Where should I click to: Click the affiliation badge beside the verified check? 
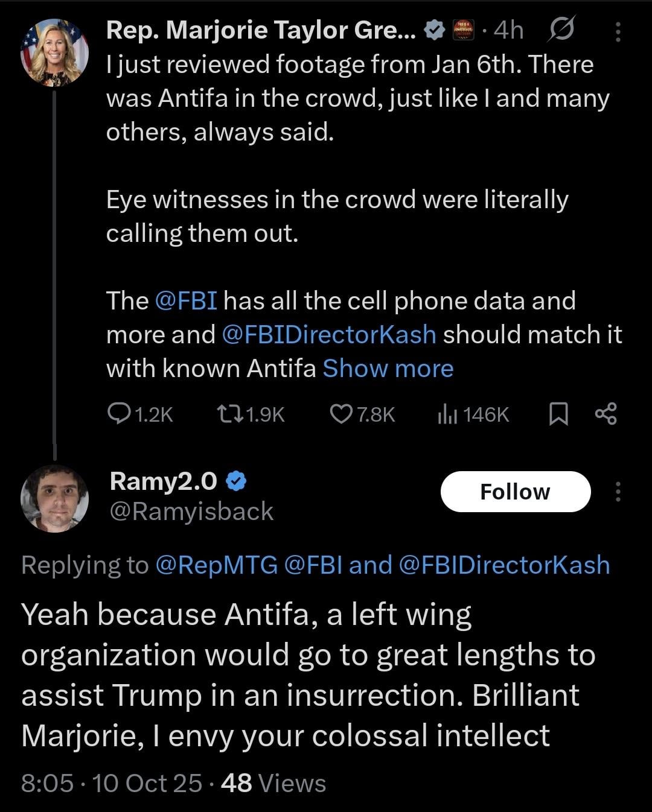(464, 30)
